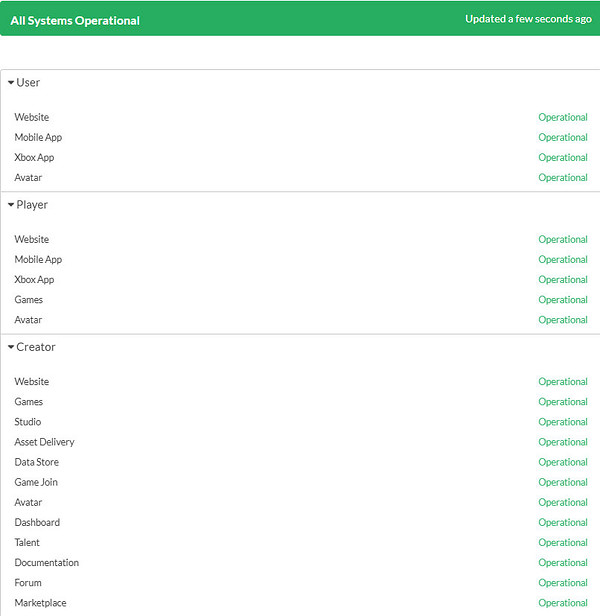The image size is (600, 616).
Task: Open the Dashboard component row
Action: coord(37,522)
